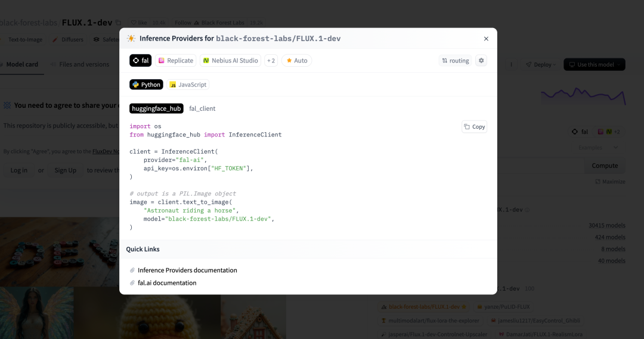Open Use this model dropdown
The image size is (644, 339).
click(595, 64)
